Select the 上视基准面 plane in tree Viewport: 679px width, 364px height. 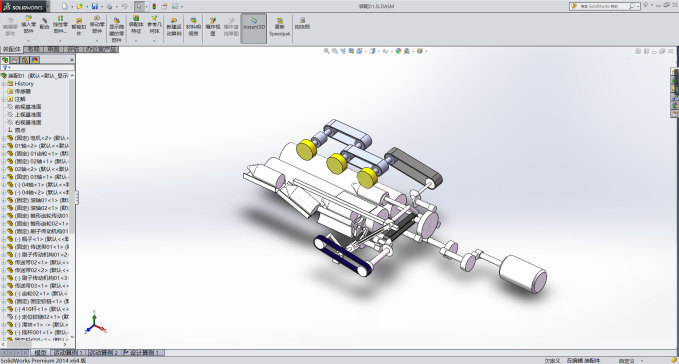28,115
